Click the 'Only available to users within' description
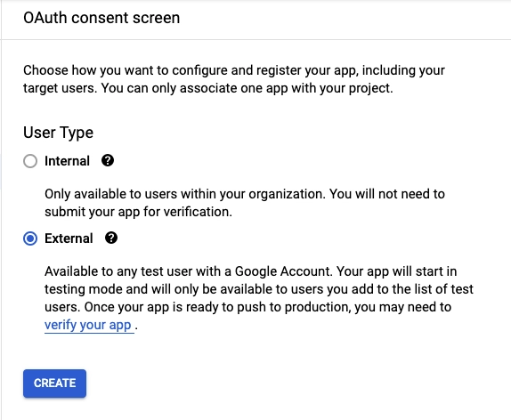Image resolution: width=511 pixels, height=420 pixels. (245, 203)
